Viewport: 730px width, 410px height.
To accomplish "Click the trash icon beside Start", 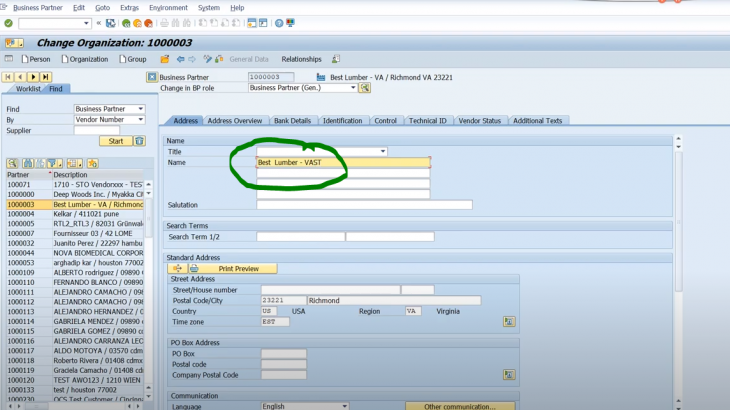I will pos(140,141).
